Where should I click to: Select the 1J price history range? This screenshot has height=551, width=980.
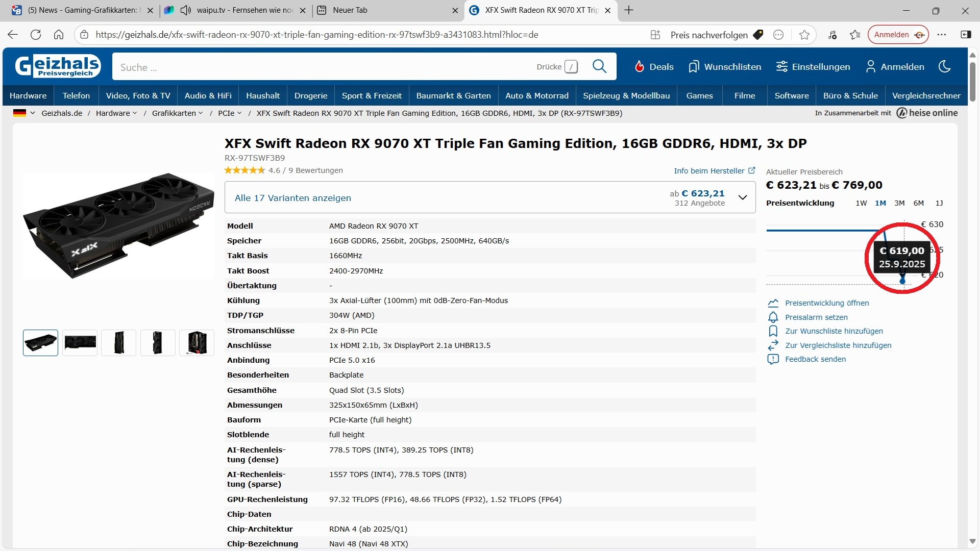pos(939,203)
